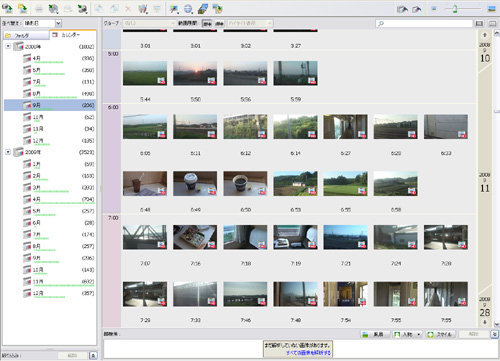This screenshot has width=500, height=361.
Task: Click the rotate left toolbar icon
Action: coord(99,9)
